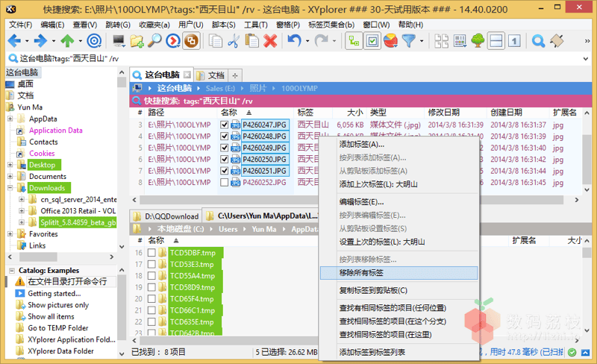Uncheck the box for P4260250.JPG
This screenshot has height=364, width=597.
pos(225,159)
